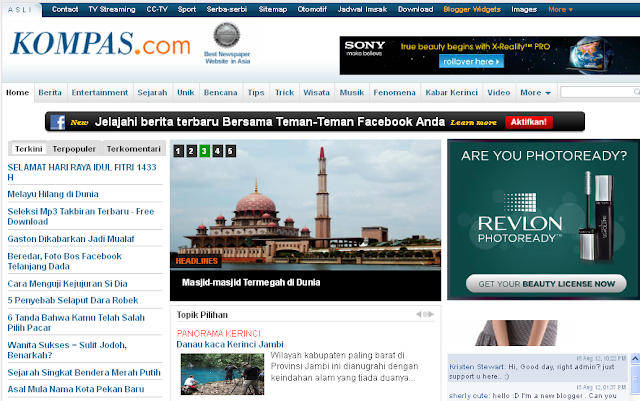Open Danau kaca Kerinci Jambi article

230,344
